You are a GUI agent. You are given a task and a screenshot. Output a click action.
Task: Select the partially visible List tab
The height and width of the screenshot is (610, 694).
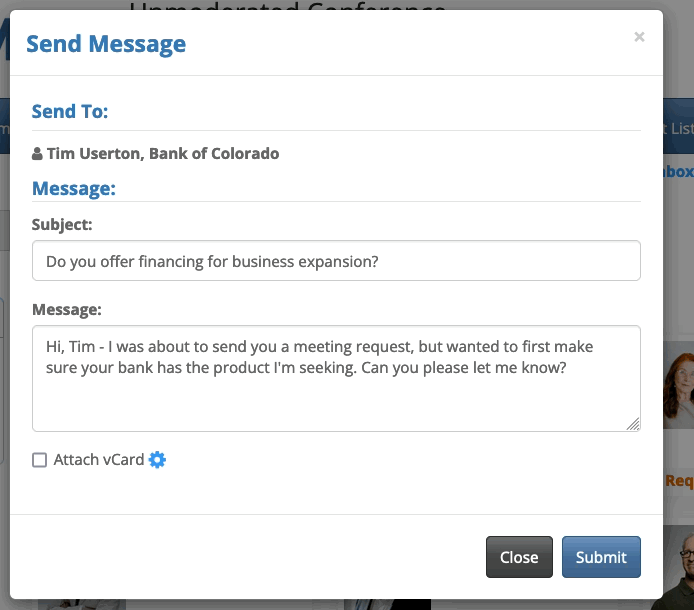pyautogui.click(x=680, y=128)
